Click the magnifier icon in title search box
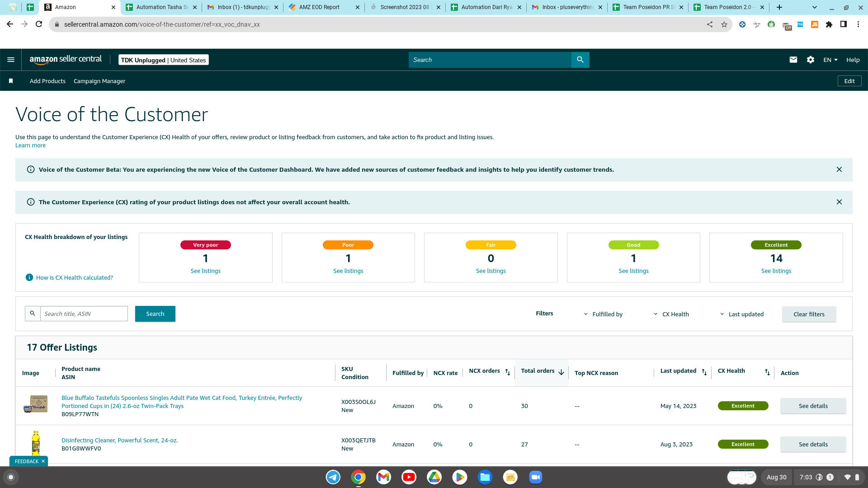 coord(33,314)
